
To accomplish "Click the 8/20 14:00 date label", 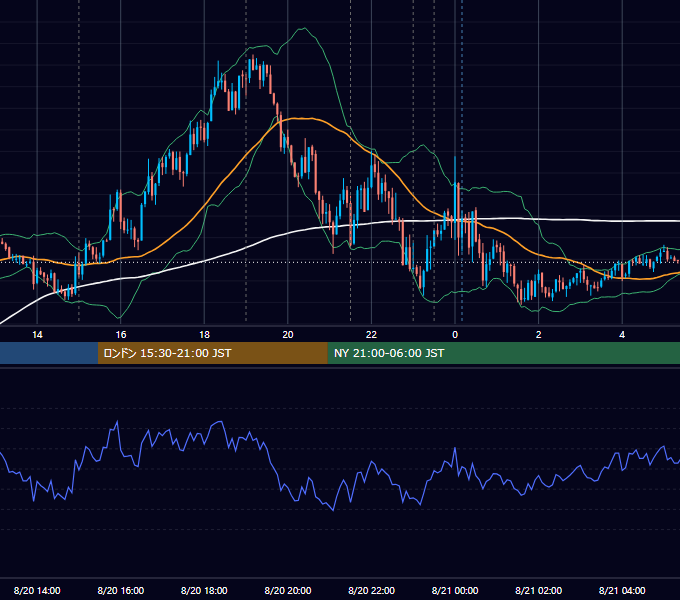I will pos(37,590).
